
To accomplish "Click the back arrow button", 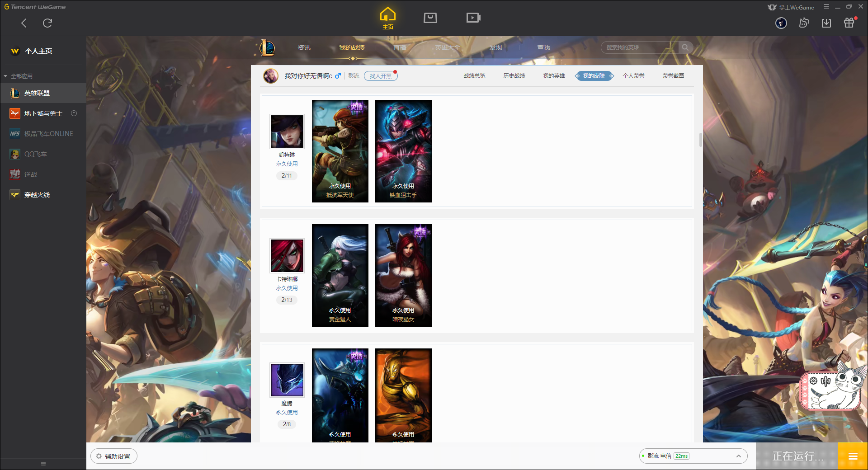I will pyautogui.click(x=24, y=23).
